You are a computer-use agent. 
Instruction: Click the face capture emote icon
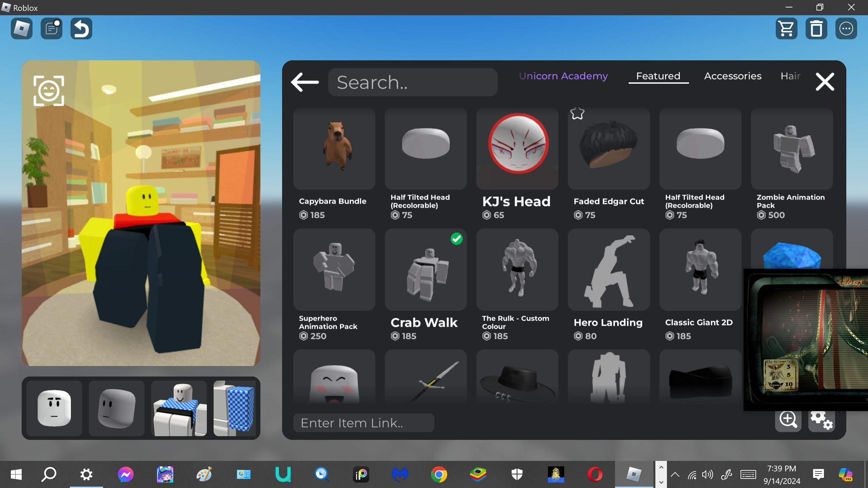pyautogui.click(x=49, y=91)
